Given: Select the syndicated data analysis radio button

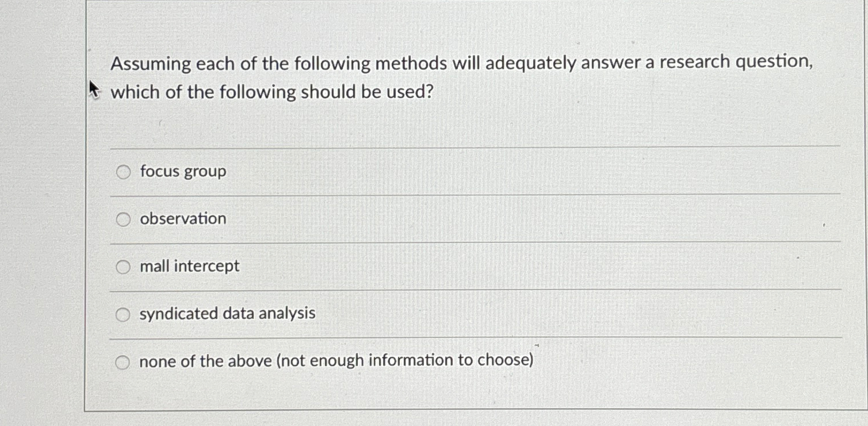Looking at the screenshot, I should (123, 314).
